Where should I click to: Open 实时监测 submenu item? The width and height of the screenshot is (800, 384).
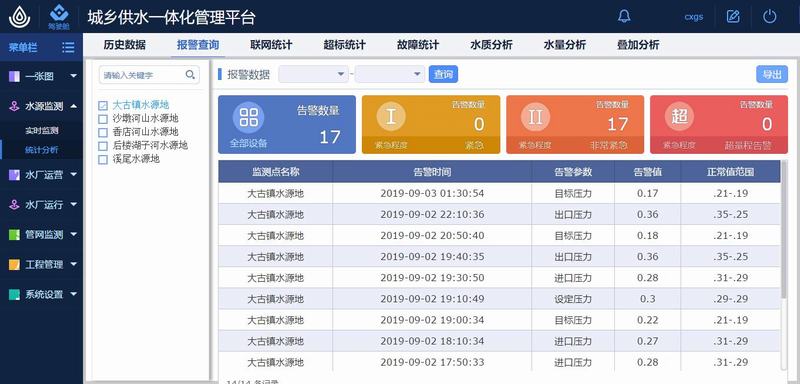[41, 131]
